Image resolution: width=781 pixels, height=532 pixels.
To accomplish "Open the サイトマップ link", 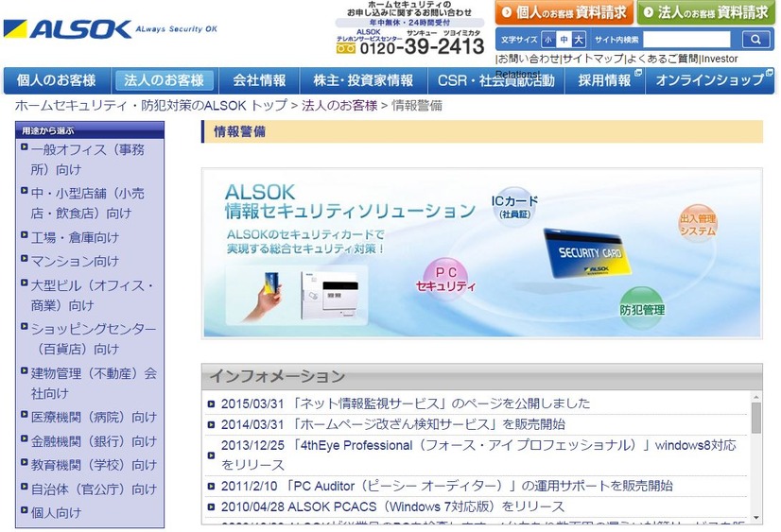I will 593,59.
